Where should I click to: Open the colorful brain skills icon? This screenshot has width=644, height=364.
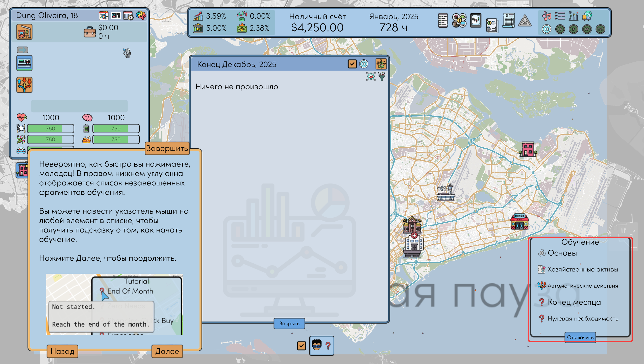pyautogui.click(x=141, y=15)
